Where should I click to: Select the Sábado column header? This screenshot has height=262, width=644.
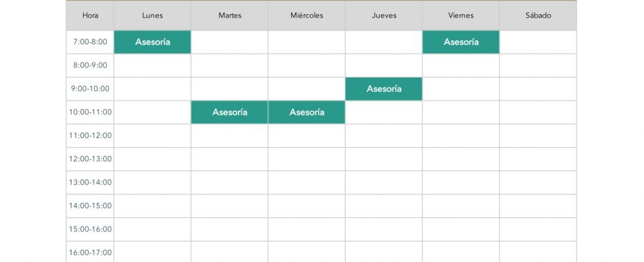(x=538, y=16)
